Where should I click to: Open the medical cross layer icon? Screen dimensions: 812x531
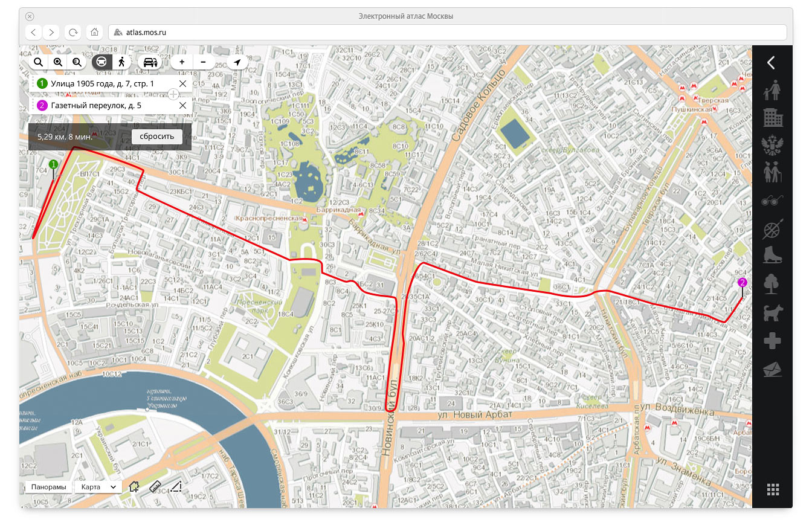click(772, 341)
